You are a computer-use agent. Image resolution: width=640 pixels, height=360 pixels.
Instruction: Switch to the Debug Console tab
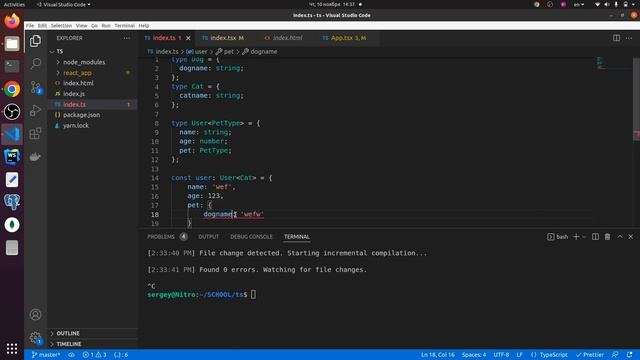click(x=251, y=237)
